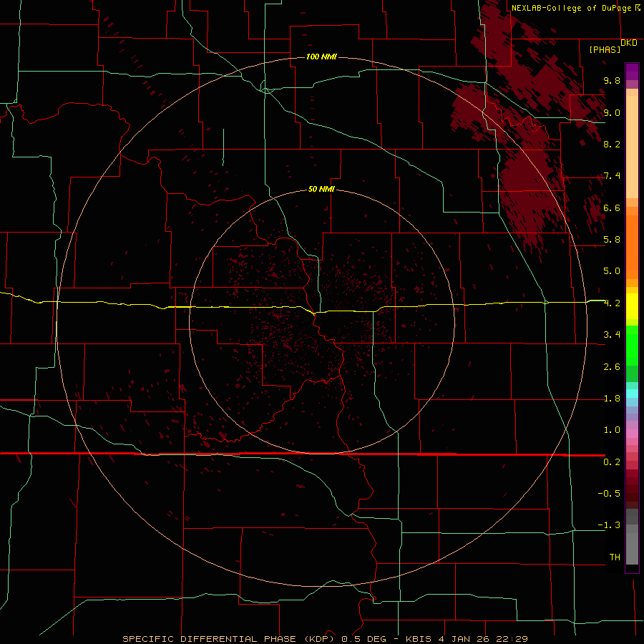Click the DKD label above the color bar
The height and width of the screenshot is (644, 644).
pos(629,43)
